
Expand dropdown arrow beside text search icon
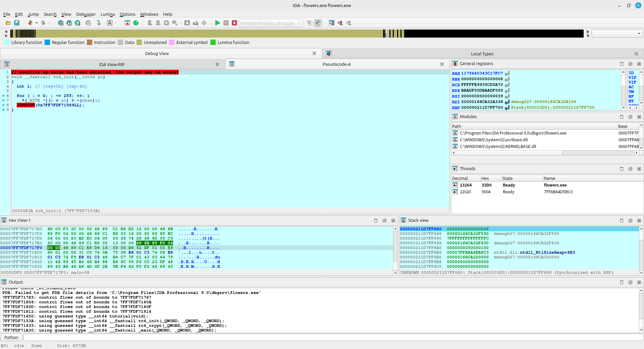point(116,23)
